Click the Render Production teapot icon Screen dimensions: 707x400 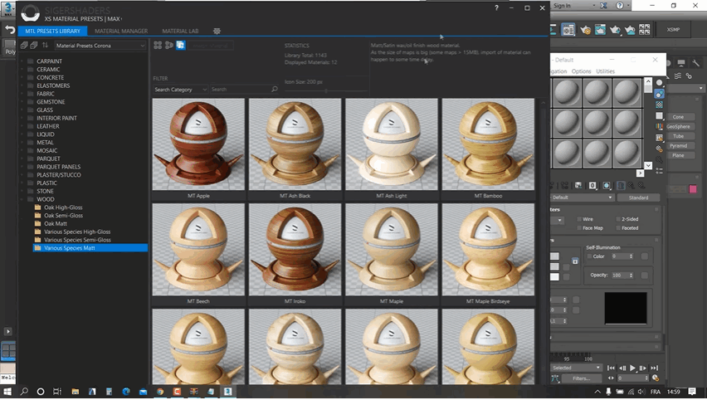[615, 30]
